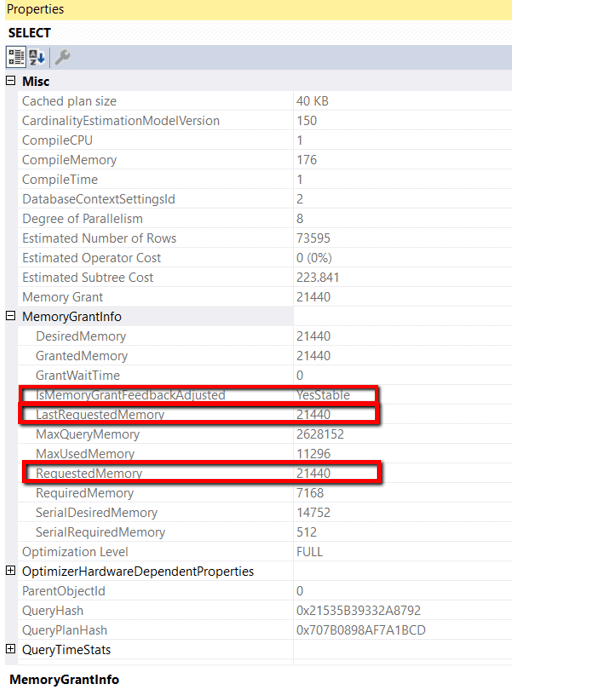Click the MaxQueryMemory value 2628152
Screen dimensions: 590x694
coord(320,434)
